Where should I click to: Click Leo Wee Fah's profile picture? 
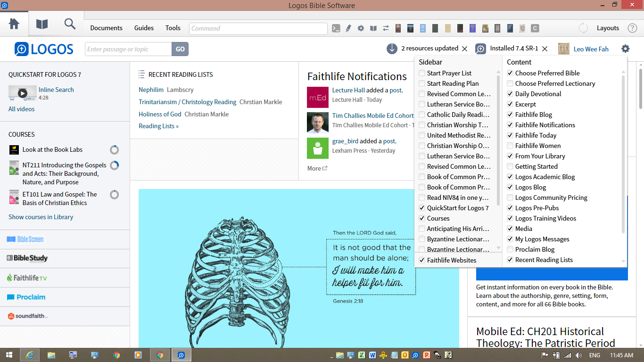pos(564,49)
